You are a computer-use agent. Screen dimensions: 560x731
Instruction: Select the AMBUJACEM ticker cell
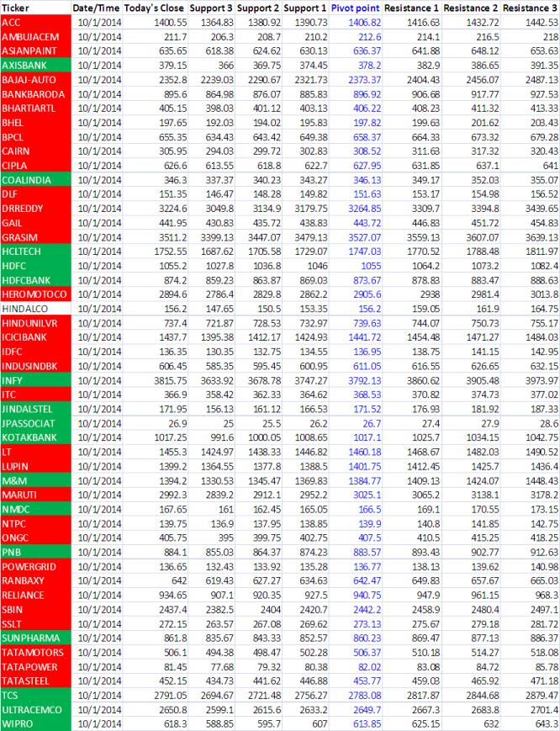(36, 37)
